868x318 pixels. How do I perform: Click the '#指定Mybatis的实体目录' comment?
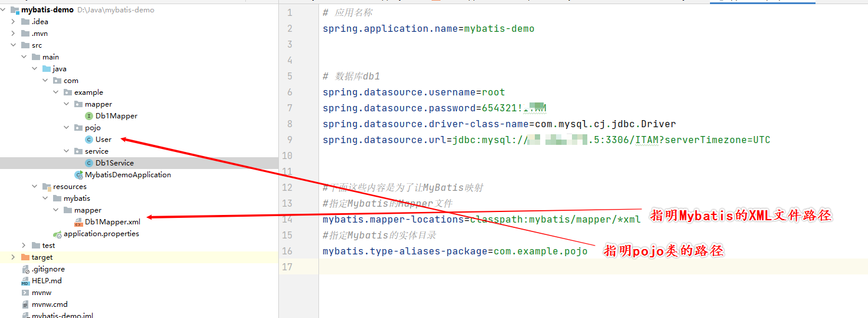(380, 235)
